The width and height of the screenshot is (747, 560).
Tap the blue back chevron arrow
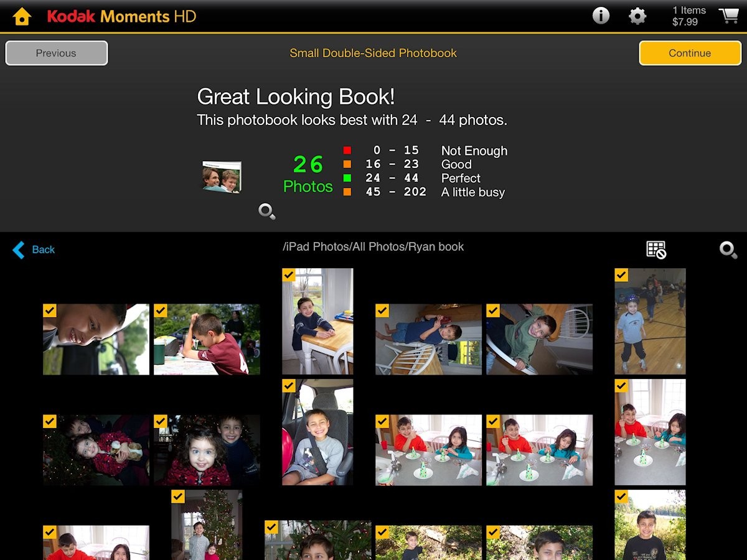(x=19, y=250)
